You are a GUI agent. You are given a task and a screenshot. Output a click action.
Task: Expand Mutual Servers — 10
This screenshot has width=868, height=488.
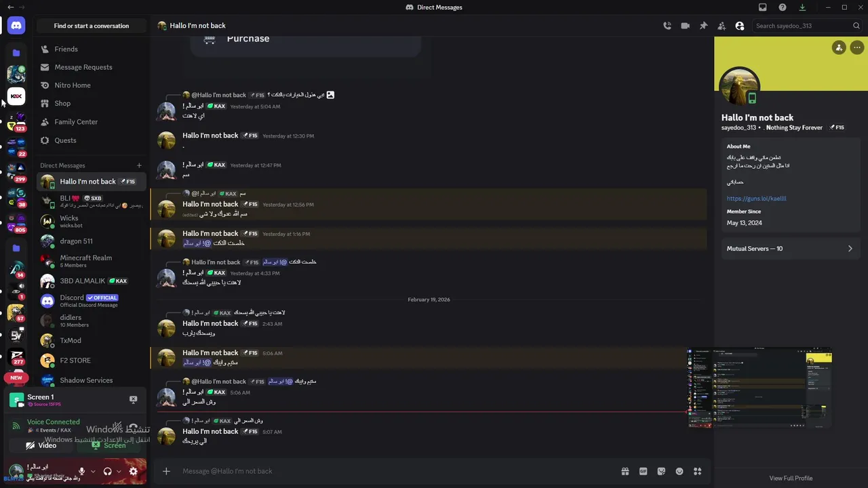(790, 249)
